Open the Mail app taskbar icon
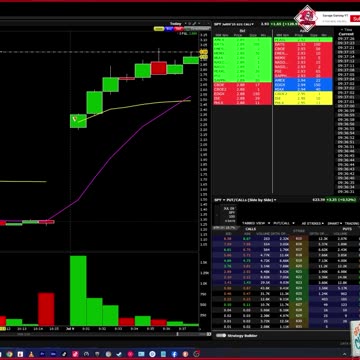 click(141, 354)
